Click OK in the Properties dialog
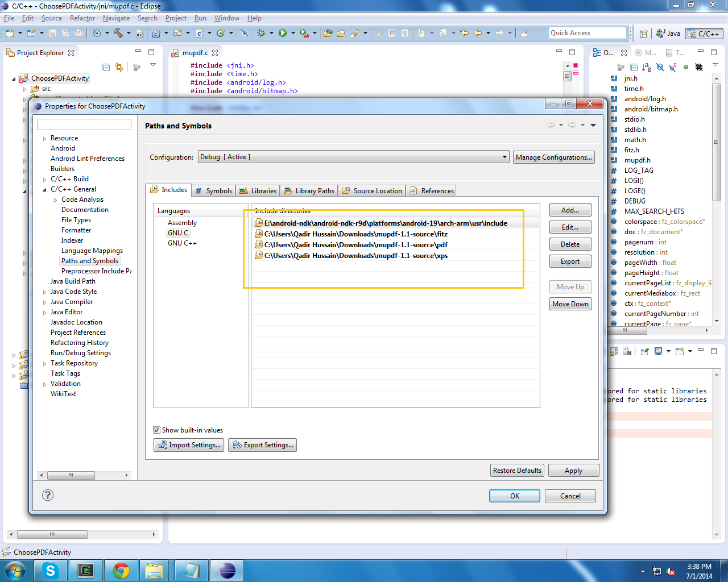Viewport: 728px width, 582px height. click(x=514, y=496)
